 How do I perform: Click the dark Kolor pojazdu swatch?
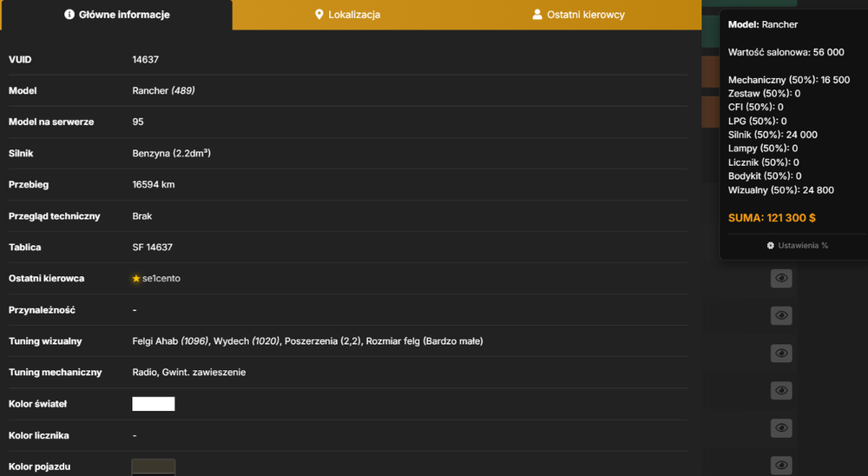point(154,467)
